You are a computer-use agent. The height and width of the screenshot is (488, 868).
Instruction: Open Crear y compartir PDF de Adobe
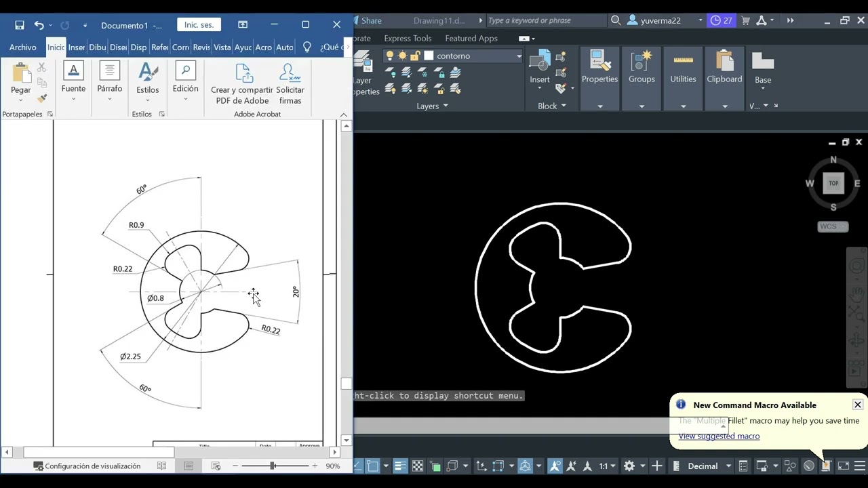tap(242, 84)
